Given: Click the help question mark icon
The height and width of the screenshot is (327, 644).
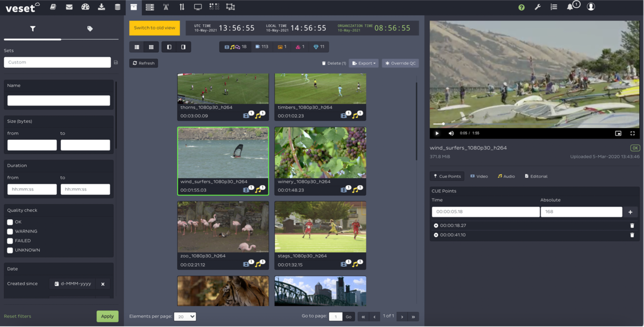Looking at the screenshot, I should pos(521,7).
